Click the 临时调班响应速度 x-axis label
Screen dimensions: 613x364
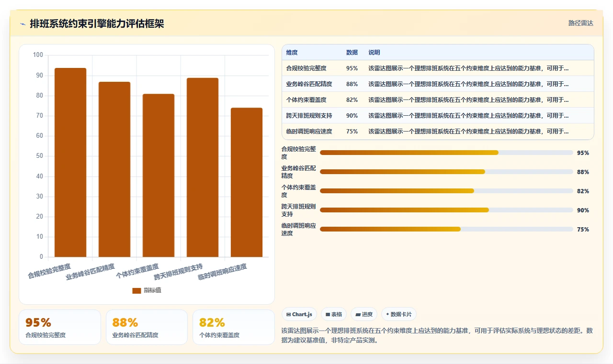tap(222, 272)
